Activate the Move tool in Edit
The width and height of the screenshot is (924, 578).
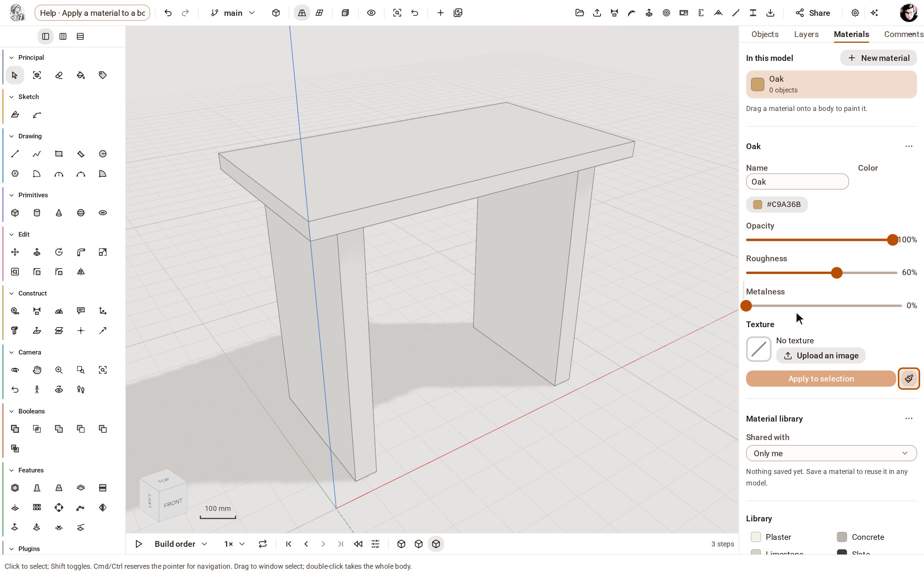pos(15,252)
